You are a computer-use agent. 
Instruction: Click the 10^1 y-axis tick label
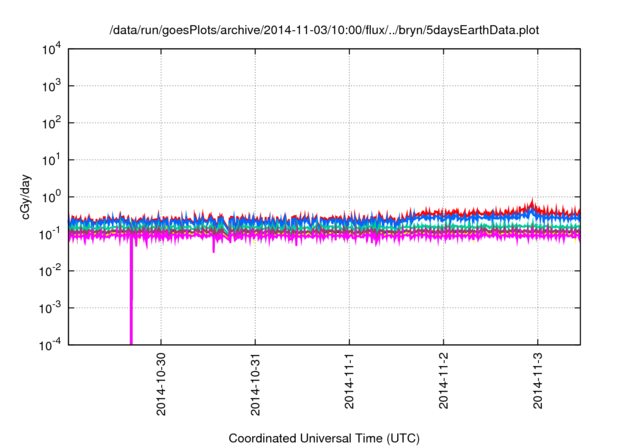coord(52,160)
